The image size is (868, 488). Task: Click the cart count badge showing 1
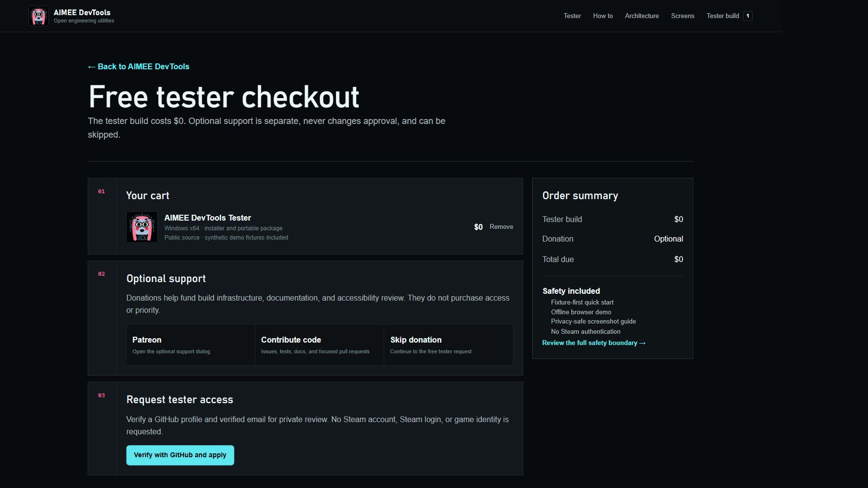pos(747,16)
